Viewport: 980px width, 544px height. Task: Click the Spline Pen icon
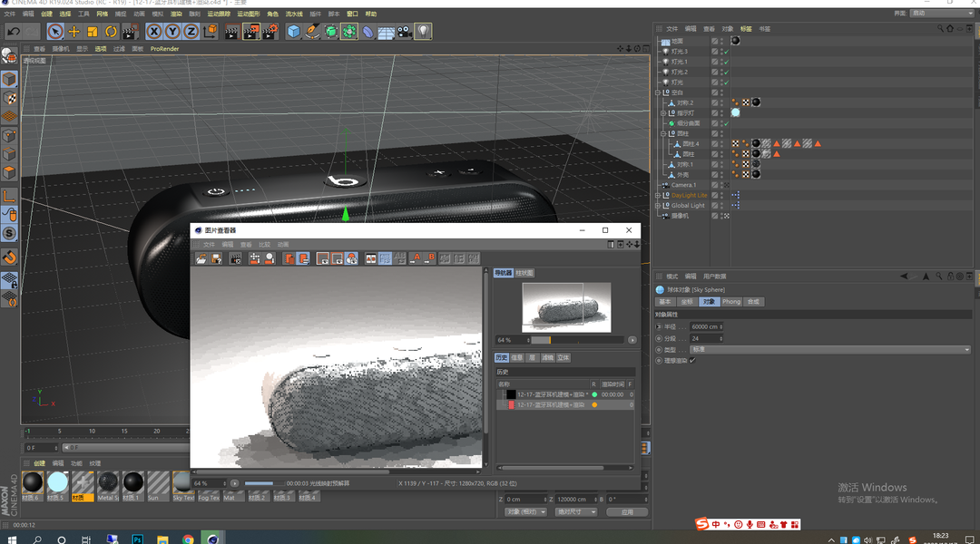point(312,31)
